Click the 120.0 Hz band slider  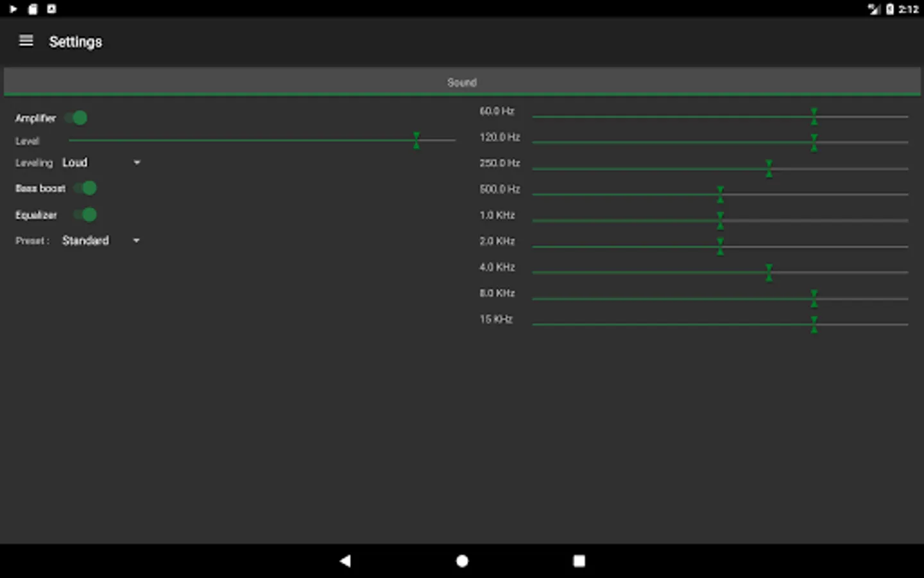coord(720,142)
